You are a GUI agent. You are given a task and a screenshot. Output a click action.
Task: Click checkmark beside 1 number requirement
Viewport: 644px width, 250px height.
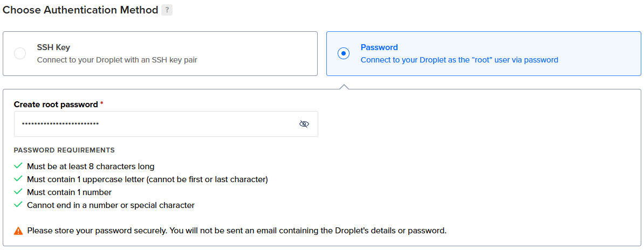[x=18, y=191]
